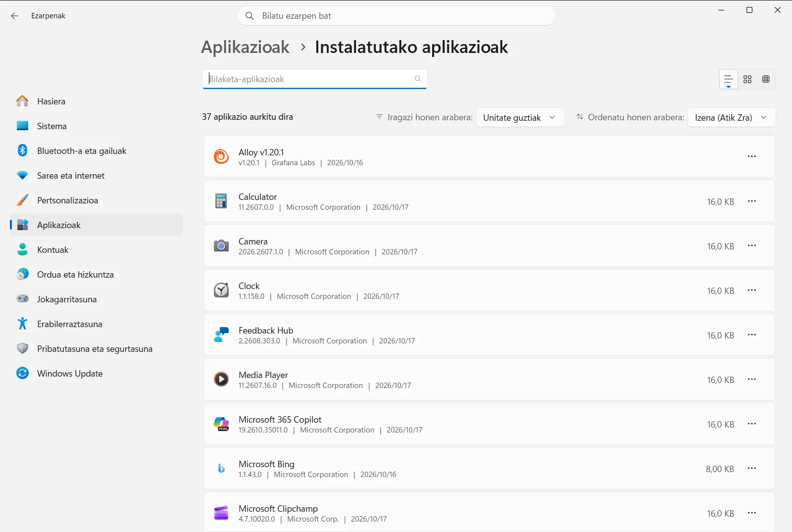Go to Hasiera settings page
Image resolution: width=792 pixels, height=532 pixels.
click(97, 101)
